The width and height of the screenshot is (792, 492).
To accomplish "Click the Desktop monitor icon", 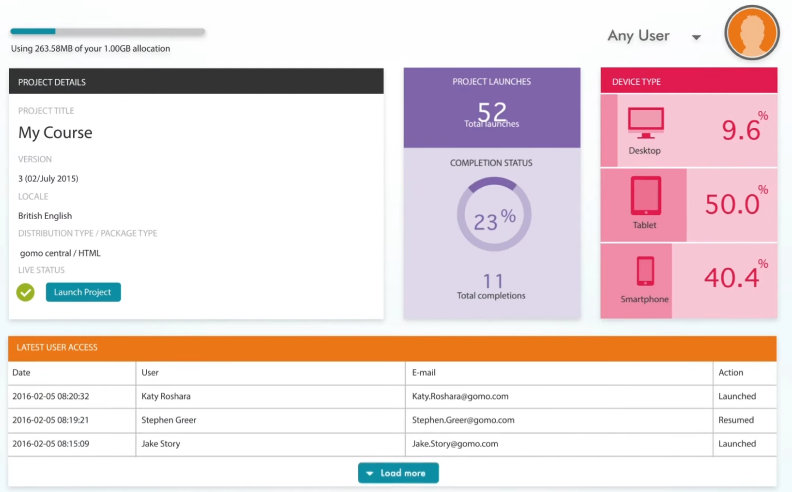I will (645, 123).
